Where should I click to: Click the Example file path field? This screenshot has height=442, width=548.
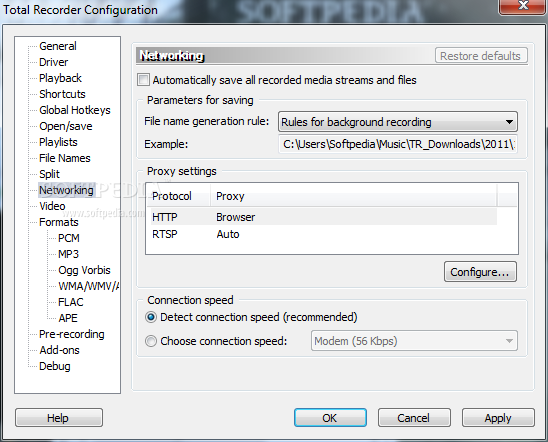(x=398, y=144)
